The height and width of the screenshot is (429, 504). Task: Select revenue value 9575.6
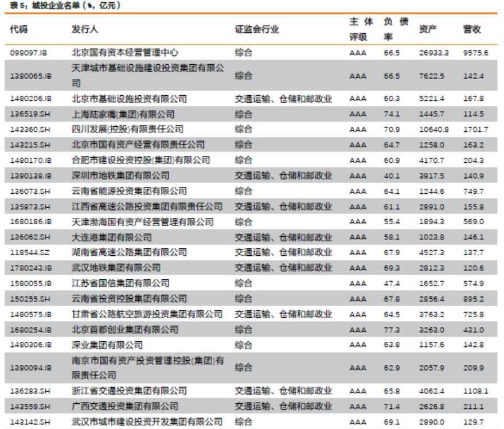point(476,53)
